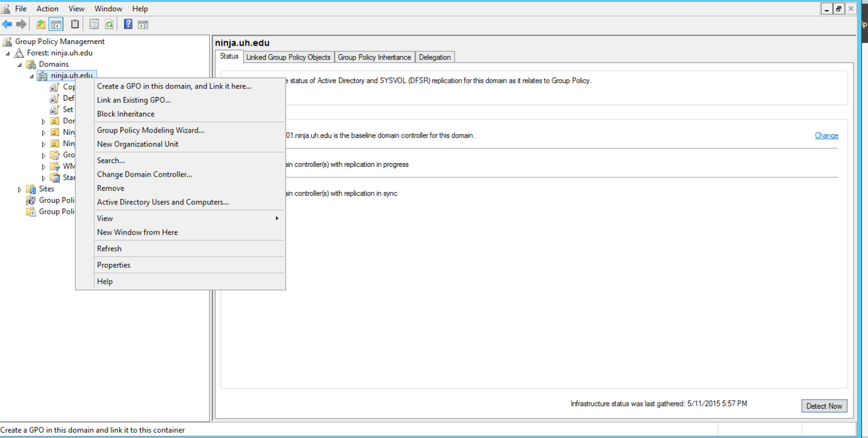Click the Group Policy Results icon
This screenshot has height=438, width=868.
[x=31, y=212]
